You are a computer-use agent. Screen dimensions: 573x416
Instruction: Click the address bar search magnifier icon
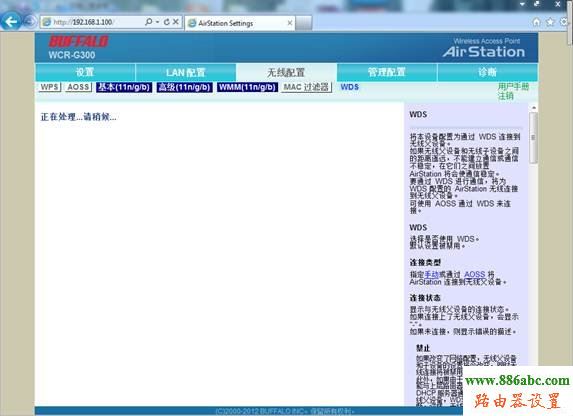coord(149,22)
